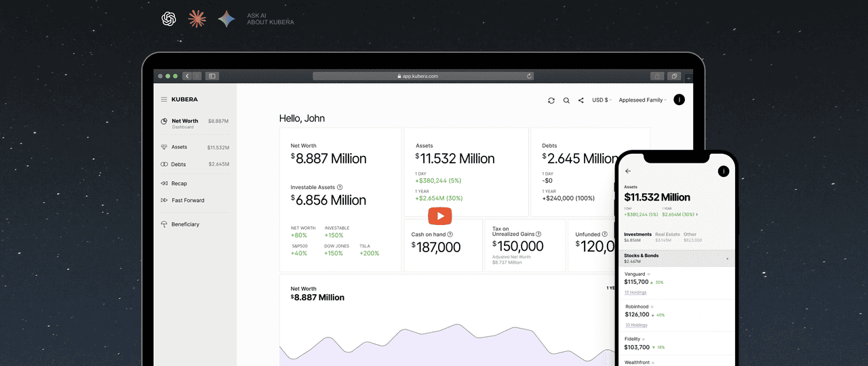Click the refresh sync icon in the dashboard header
The height and width of the screenshot is (366, 868).
click(551, 100)
